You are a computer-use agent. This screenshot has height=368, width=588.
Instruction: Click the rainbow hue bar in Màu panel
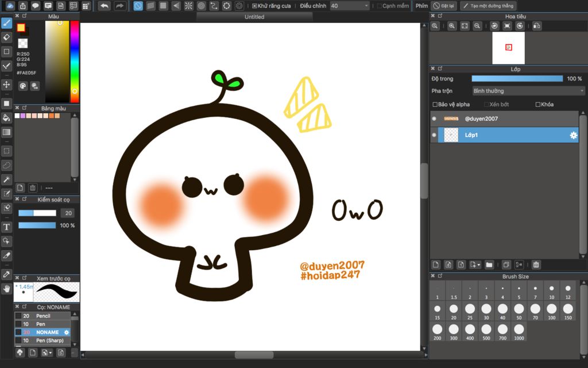pyautogui.click(x=75, y=61)
